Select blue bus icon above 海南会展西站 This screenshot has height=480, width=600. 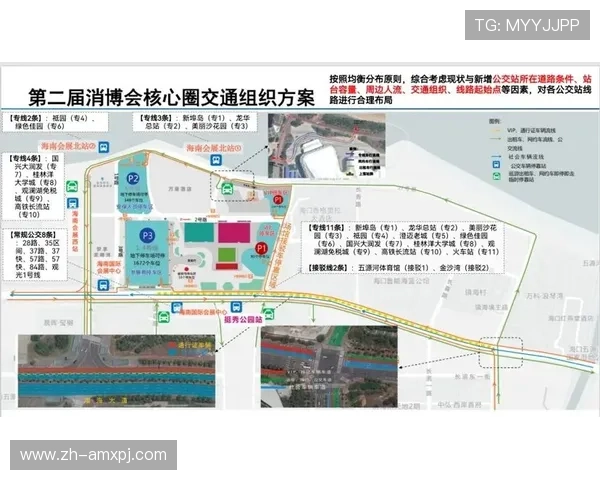pyautogui.click(x=72, y=203)
